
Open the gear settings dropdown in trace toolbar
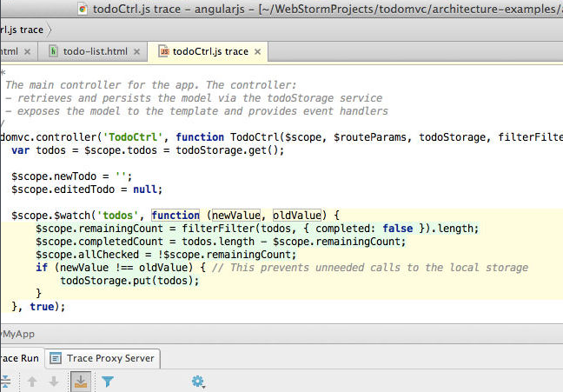click(199, 381)
